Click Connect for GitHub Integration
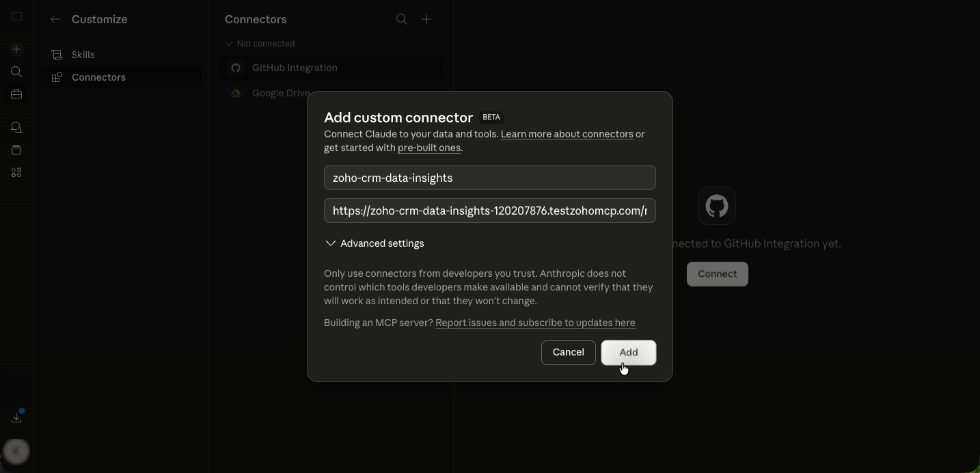This screenshot has height=473, width=980. pyautogui.click(x=718, y=274)
